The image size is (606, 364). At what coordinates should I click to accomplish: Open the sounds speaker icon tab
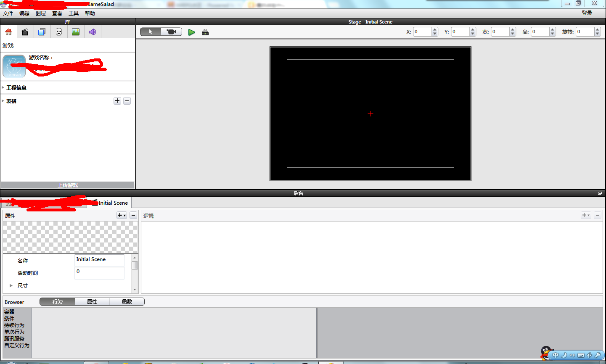pos(93,32)
